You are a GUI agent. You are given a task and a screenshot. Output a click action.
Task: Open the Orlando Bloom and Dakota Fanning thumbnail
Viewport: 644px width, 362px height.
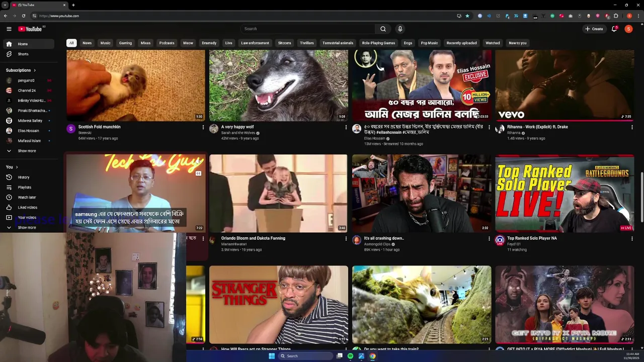point(278,193)
